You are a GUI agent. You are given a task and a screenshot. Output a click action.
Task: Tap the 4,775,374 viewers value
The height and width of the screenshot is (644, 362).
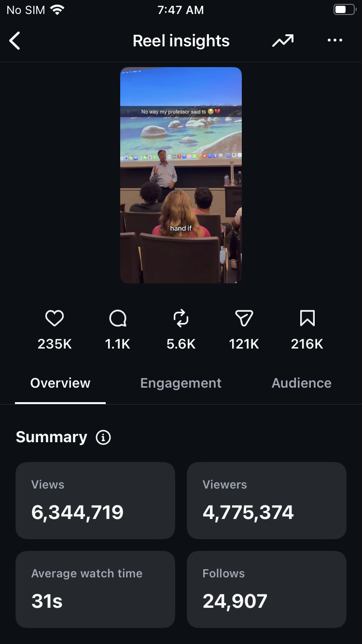tap(248, 512)
